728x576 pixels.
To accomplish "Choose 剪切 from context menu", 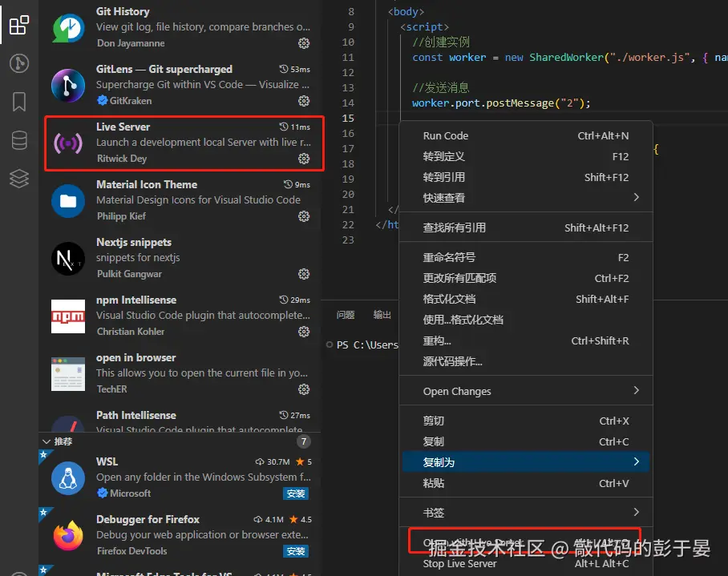I will (x=526, y=421).
